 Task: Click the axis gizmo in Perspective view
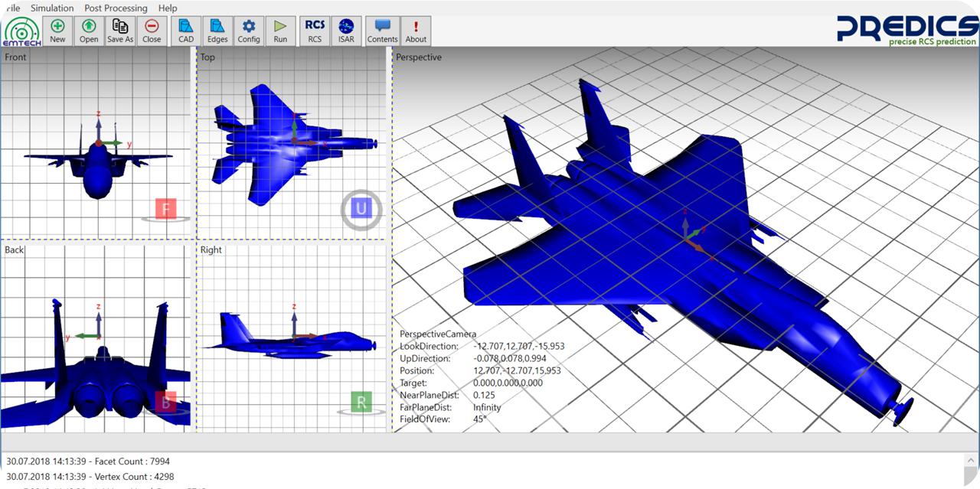coord(695,234)
